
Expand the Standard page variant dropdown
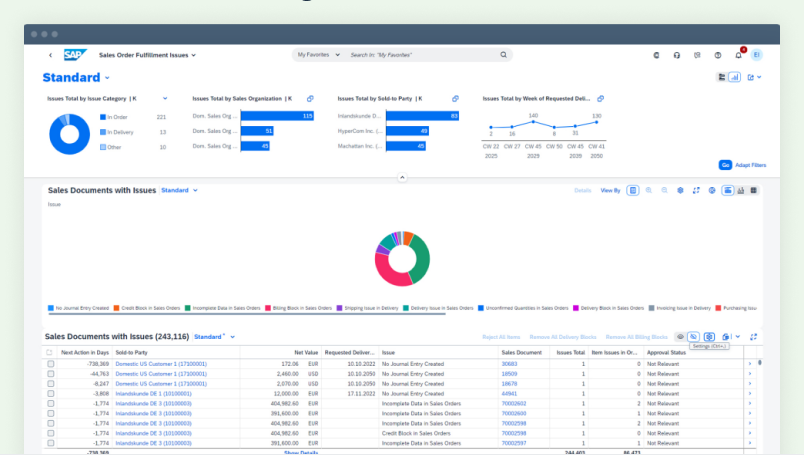(107, 78)
